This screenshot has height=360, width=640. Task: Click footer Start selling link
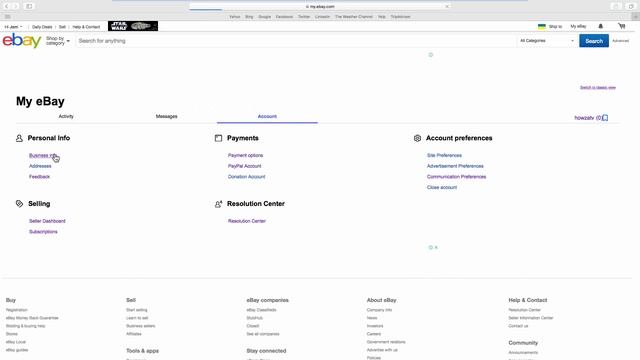coord(137,310)
